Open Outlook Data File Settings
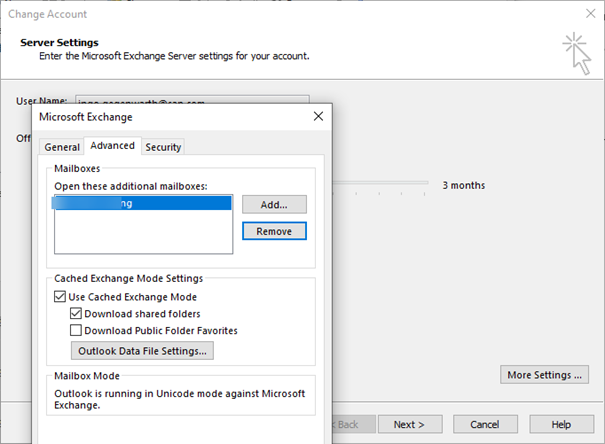This screenshot has height=444, width=605. (x=141, y=351)
